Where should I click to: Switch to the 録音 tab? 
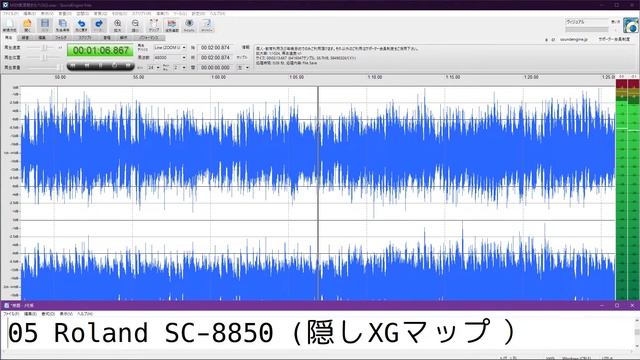click(25, 38)
